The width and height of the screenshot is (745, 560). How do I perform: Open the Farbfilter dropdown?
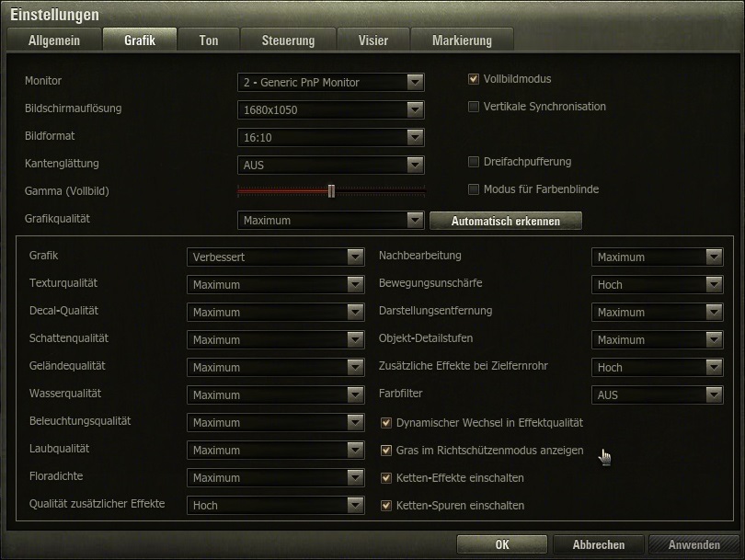point(657,395)
